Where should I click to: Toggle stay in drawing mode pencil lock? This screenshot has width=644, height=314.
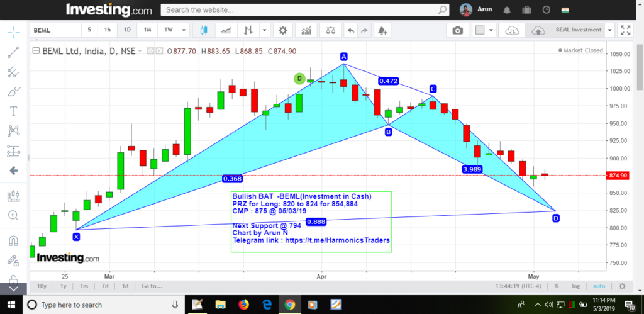click(x=14, y=260)
